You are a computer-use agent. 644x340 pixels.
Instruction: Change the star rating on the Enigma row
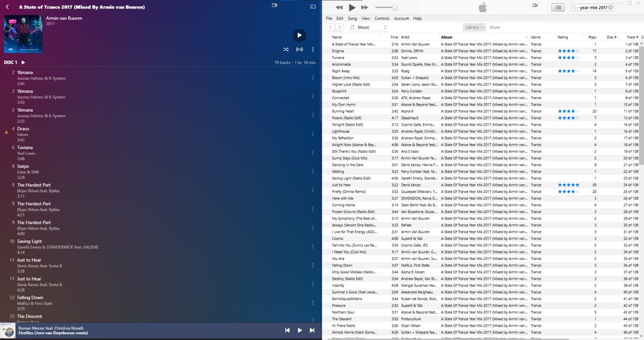click(569, 51)
